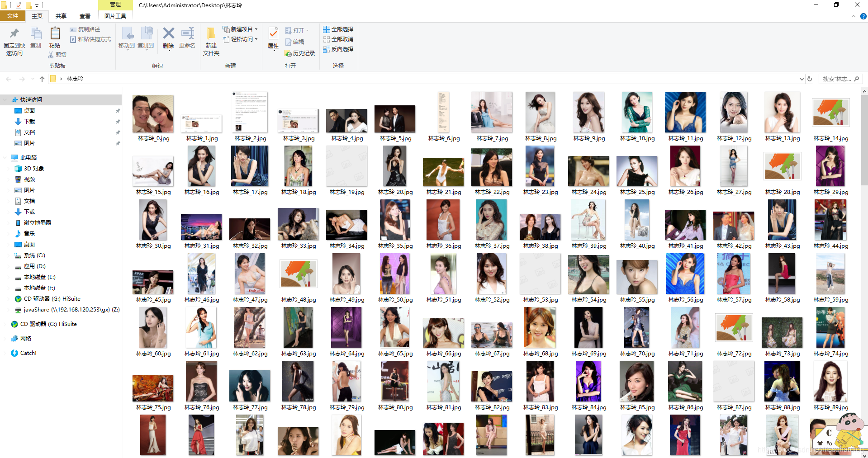Select thumbnail 林志玲_48.jpg
868x458 pixels.
click(298, 274)
